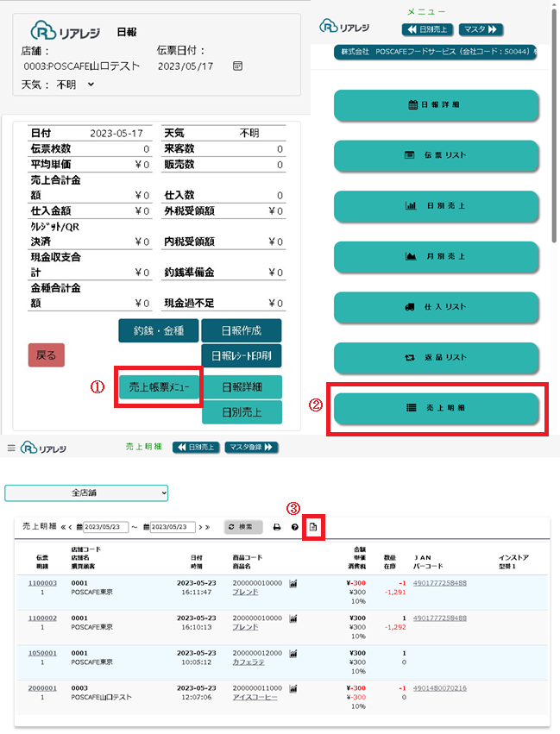560x734 pixels.
Task: Click the red 戻る button
Action: coord(46,355)
